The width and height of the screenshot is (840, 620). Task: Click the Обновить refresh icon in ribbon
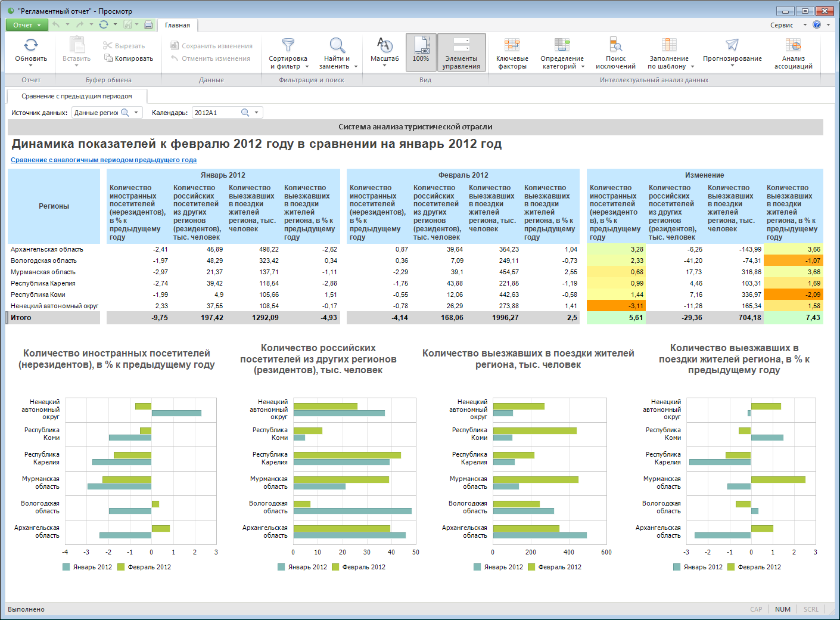tap(31, 45)
